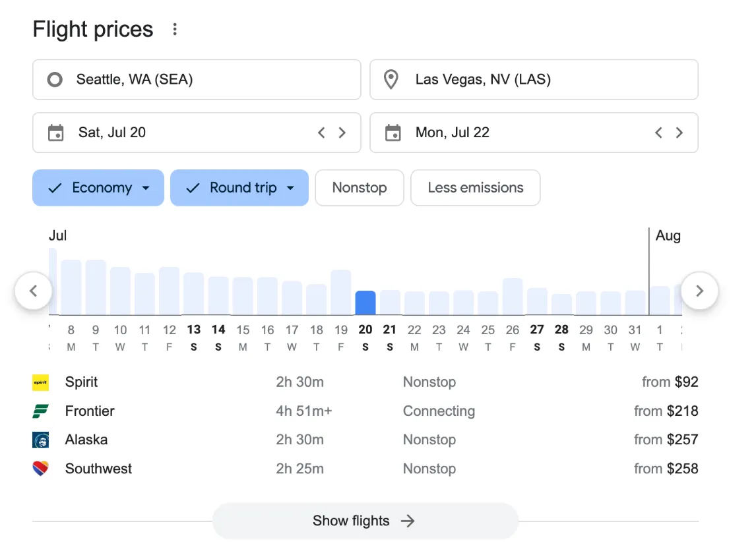
Task: Click the Frontier airline logo
Action: click(40, 411)
